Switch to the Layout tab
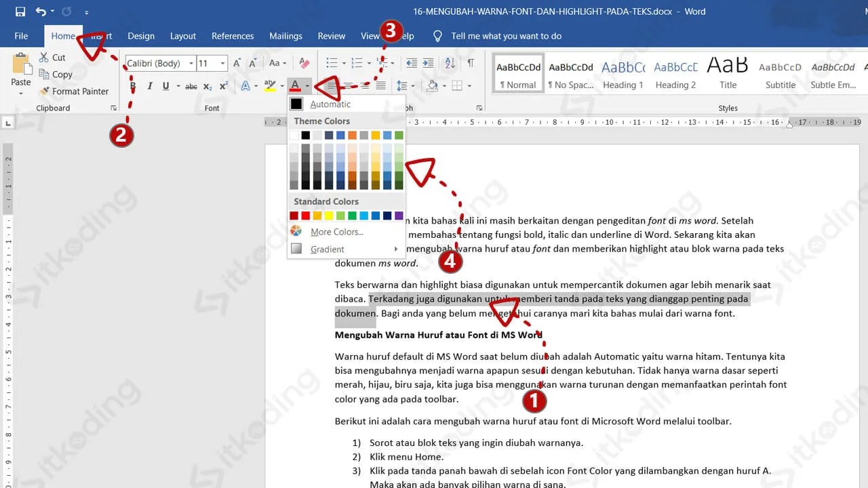 click(183, 36)
